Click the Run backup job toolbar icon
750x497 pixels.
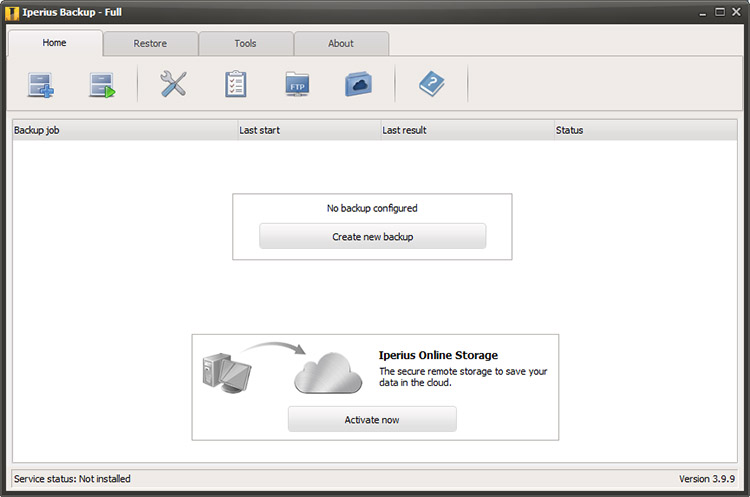(102, 85)
